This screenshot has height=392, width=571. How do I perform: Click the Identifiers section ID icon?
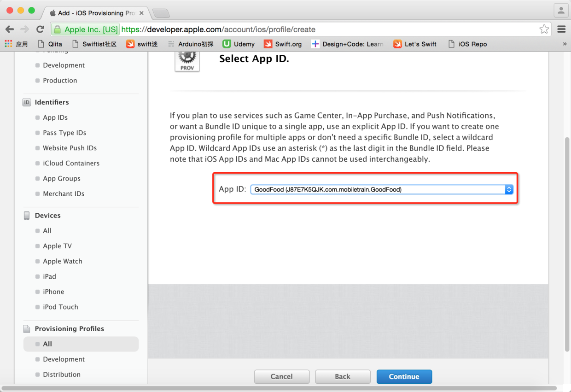27,102
